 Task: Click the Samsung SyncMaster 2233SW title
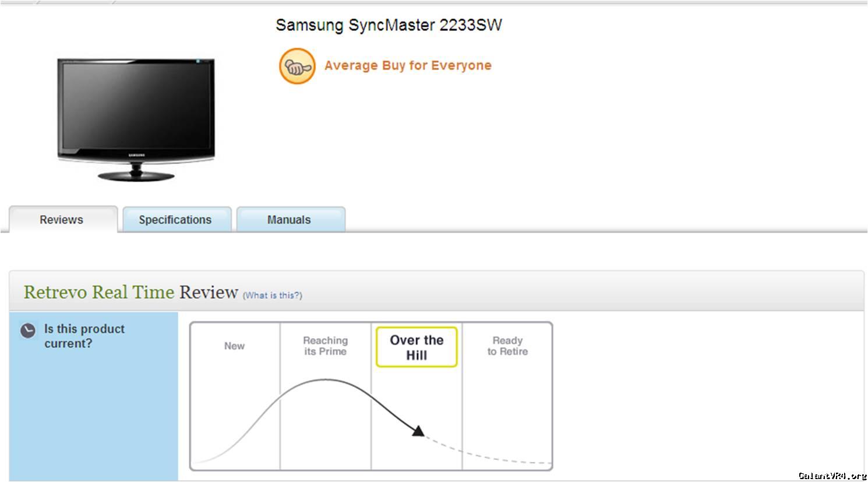coord(389,25)
